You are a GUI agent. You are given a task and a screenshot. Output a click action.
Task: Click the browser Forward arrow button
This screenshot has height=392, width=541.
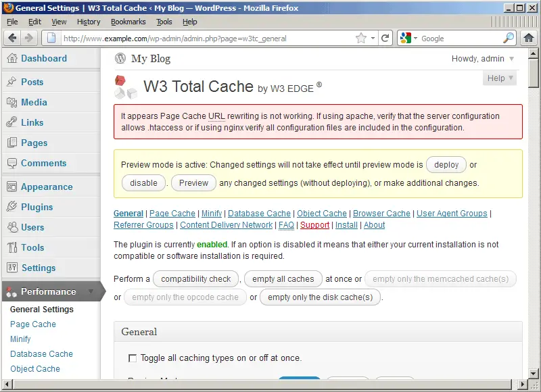click(x=29, y=38)
